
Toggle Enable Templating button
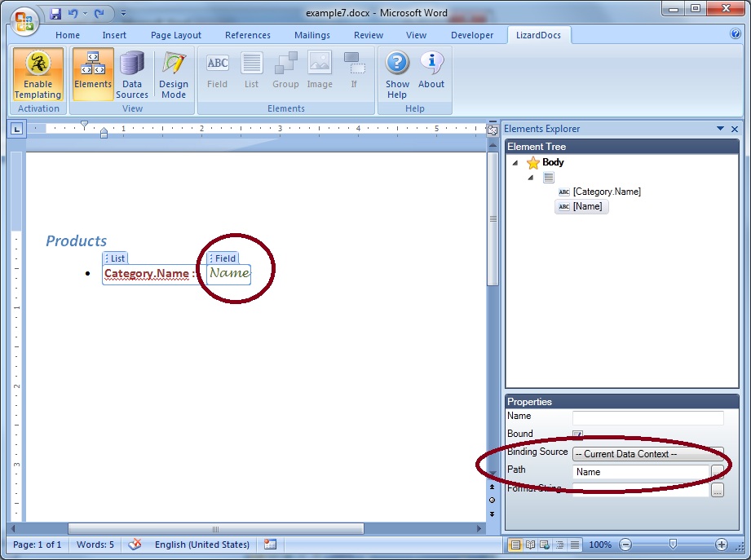click(x=38, y=74)
